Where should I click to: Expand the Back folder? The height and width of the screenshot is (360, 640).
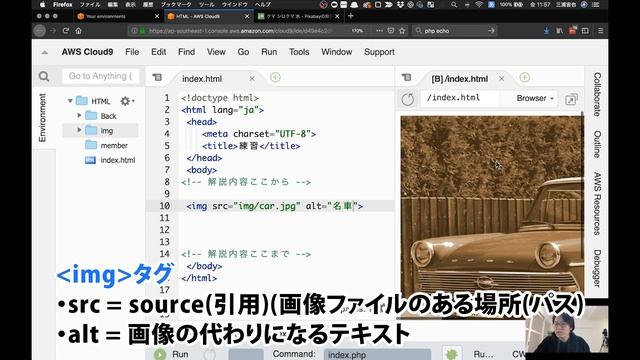(x=79, y=116)
